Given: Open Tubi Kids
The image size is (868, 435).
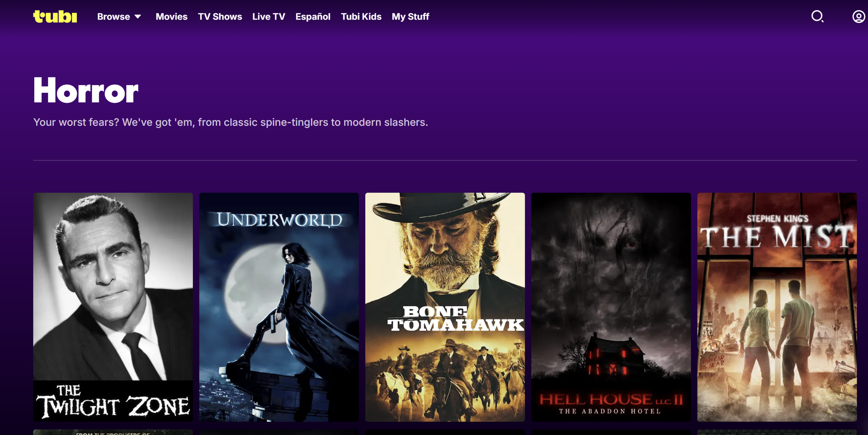Looking at the screenshot, I should tap(361, 17).
